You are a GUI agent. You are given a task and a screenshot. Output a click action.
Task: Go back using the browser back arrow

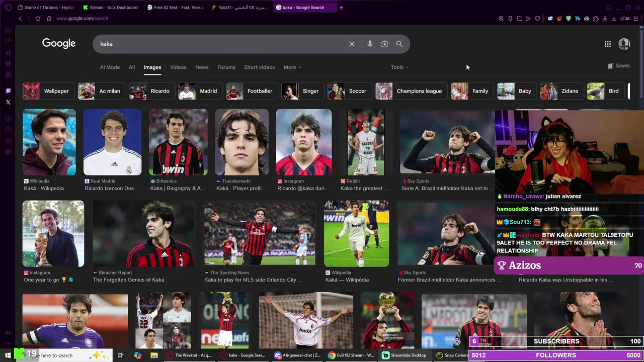20,19
